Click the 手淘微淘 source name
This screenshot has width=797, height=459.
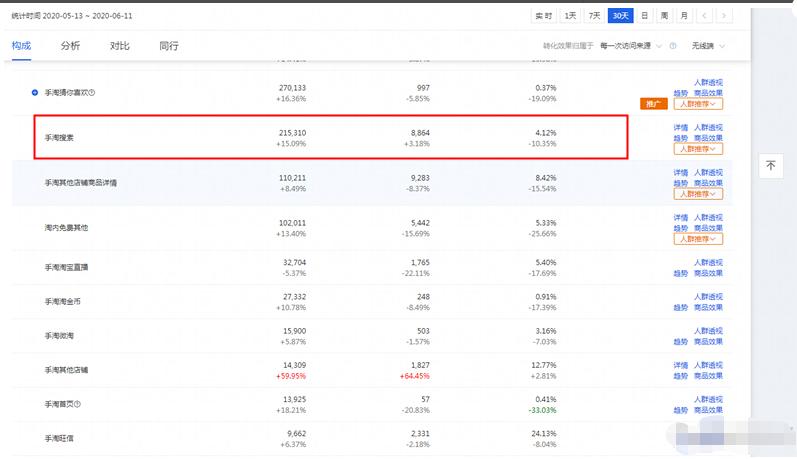[59, 335]
